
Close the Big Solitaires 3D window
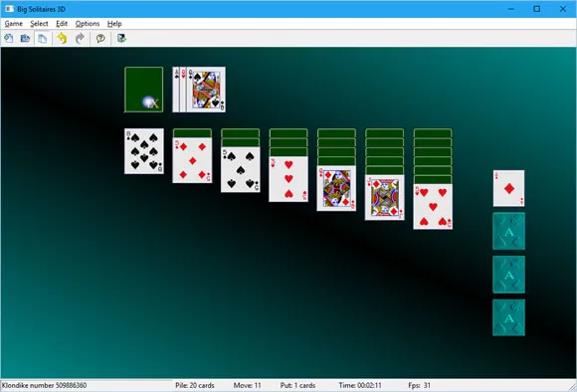tap(563, 9)
